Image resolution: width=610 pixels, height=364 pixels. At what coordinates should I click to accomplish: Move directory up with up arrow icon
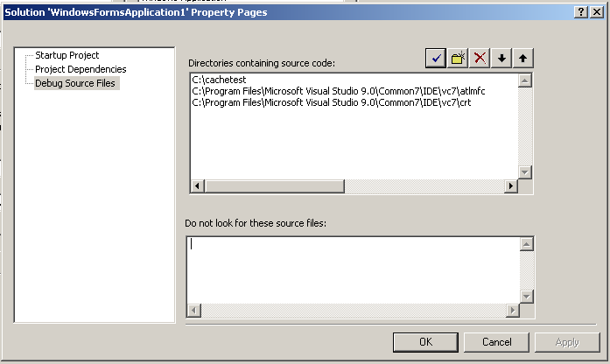522,59
